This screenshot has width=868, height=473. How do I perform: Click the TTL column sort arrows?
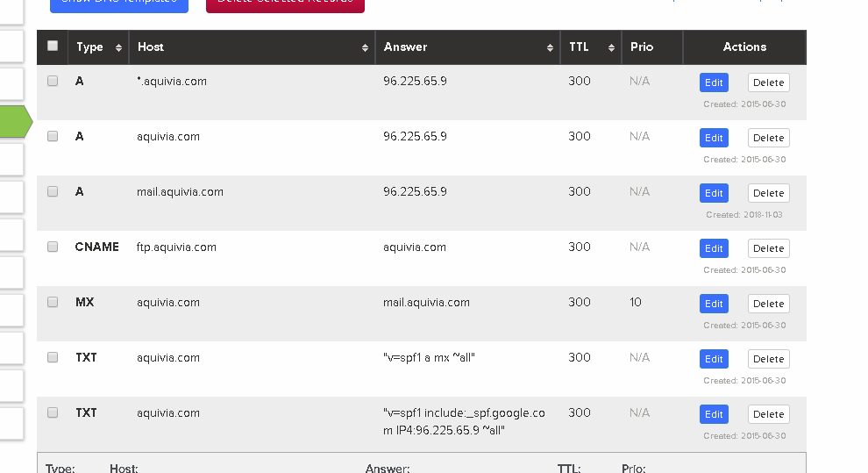(610, 47)
